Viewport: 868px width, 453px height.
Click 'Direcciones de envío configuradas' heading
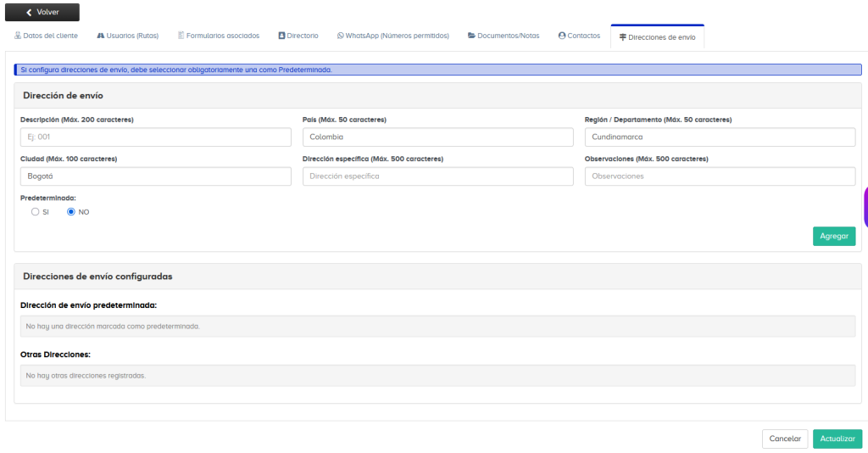point(97,277)
